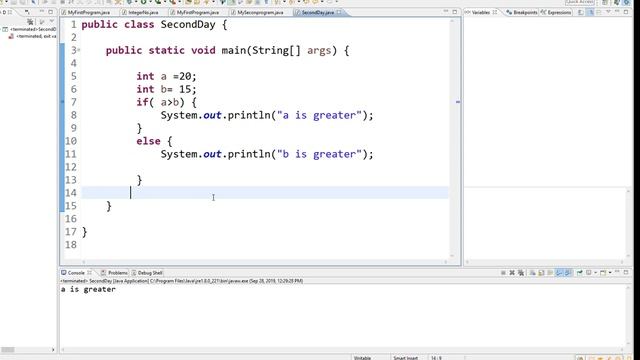Open the Variables view tab
This screenshot has height=360, width=640.
point(480,13)
